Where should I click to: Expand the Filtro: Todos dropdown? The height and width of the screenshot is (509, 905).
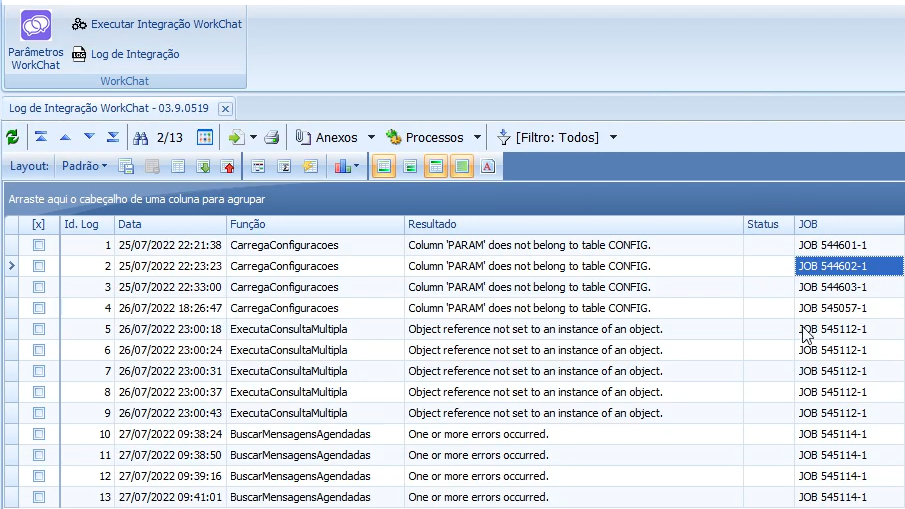click(613, 138)
